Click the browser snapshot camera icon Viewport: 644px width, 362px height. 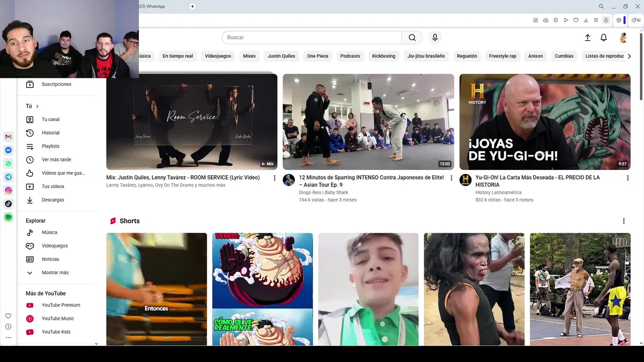(545, 20)
